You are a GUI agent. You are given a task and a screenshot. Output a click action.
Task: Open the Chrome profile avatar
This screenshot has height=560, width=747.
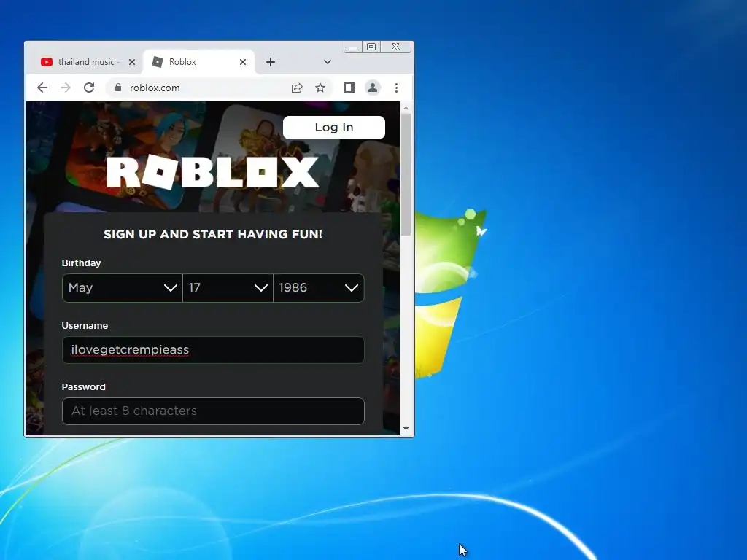373,87
